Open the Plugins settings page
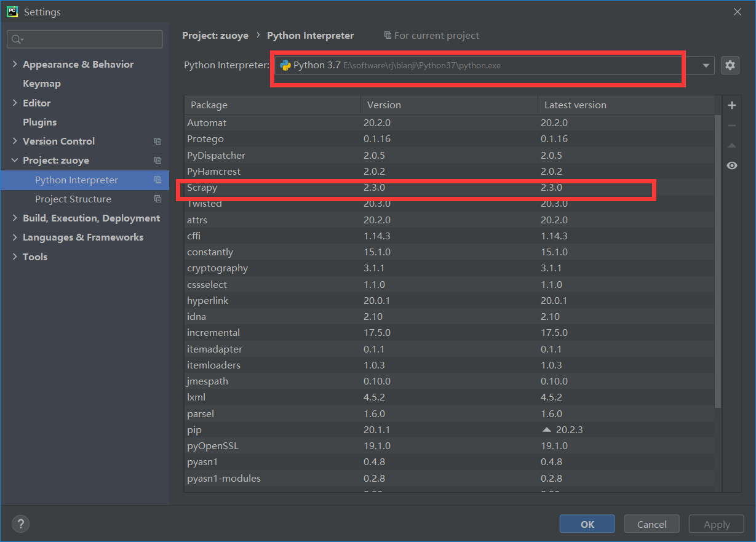The width and height of the screenshot is (756, 542). click(x=39, y=122)
